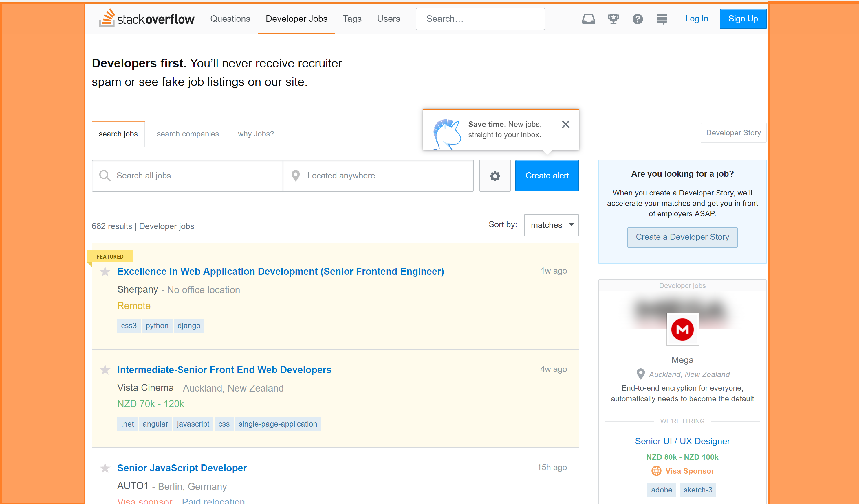The height and width of the screenshot is (504, 859).
Task: Close the Save time popup
Action: click(x=565, y=124)
